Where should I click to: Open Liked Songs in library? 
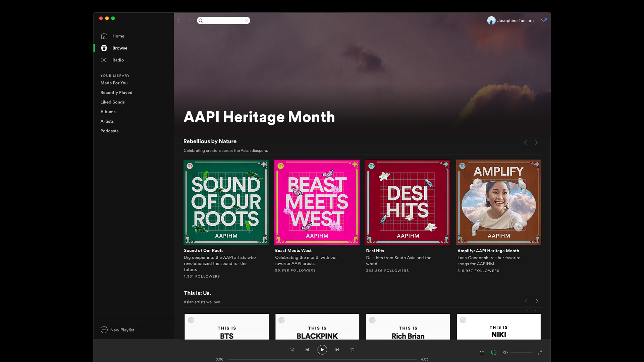(112, 102)
